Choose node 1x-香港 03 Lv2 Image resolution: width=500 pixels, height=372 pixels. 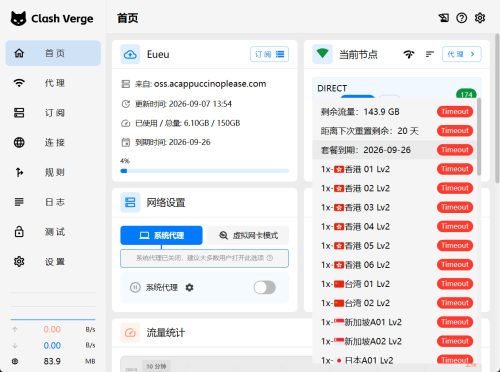[395, 207]
